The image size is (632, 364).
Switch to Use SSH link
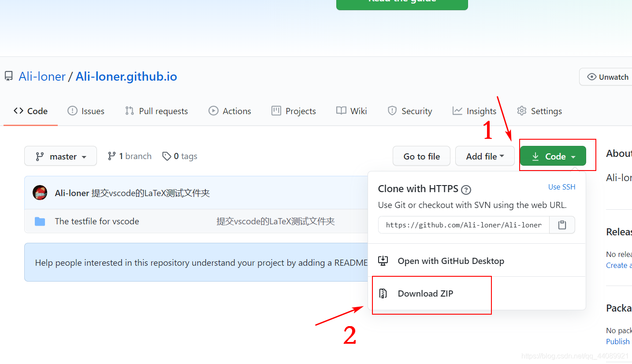561,187
